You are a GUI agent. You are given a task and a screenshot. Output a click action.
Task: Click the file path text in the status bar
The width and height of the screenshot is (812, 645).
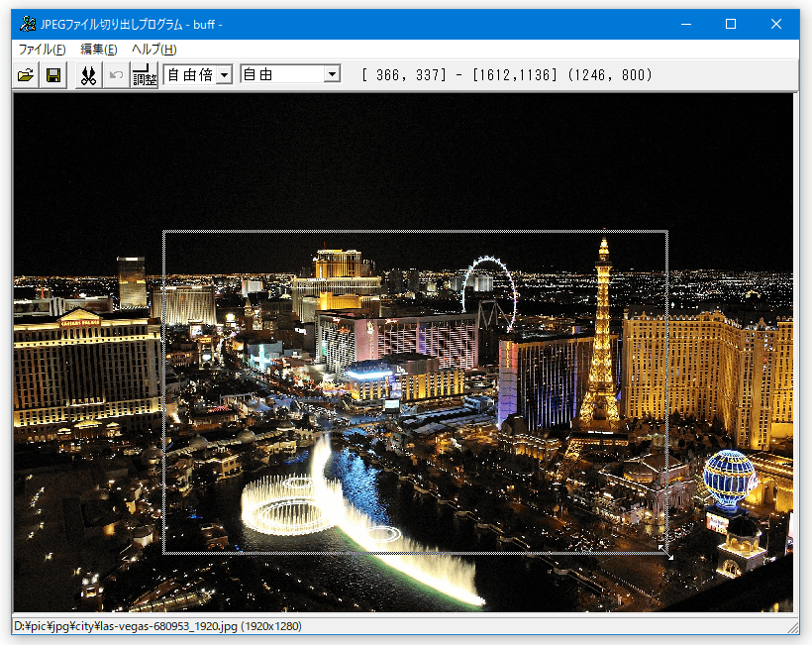(x=157, y=626)
